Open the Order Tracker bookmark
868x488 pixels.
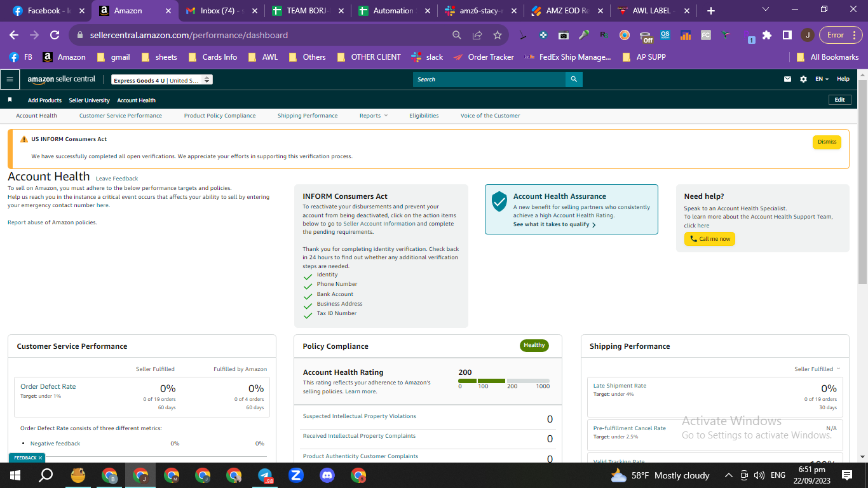(484, 57)
